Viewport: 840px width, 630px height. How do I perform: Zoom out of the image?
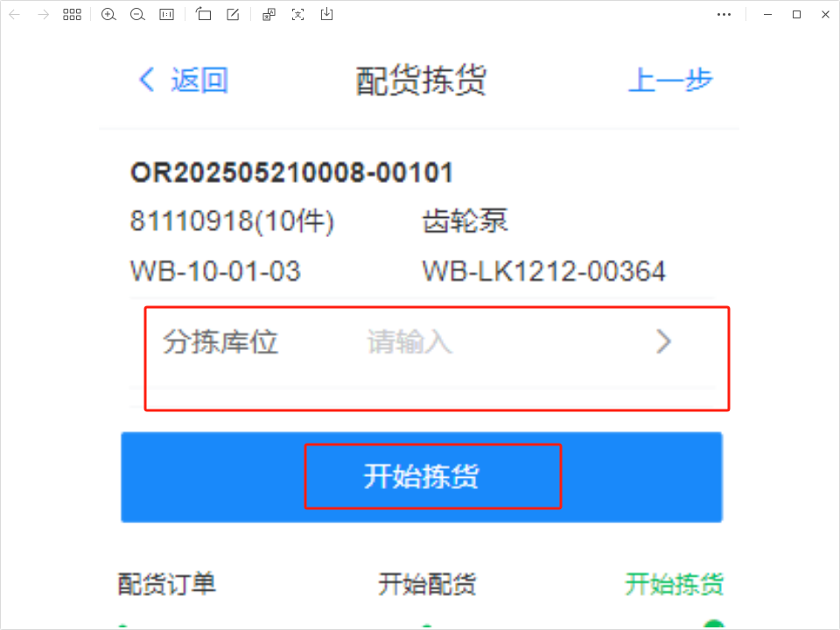pos(137,15)
